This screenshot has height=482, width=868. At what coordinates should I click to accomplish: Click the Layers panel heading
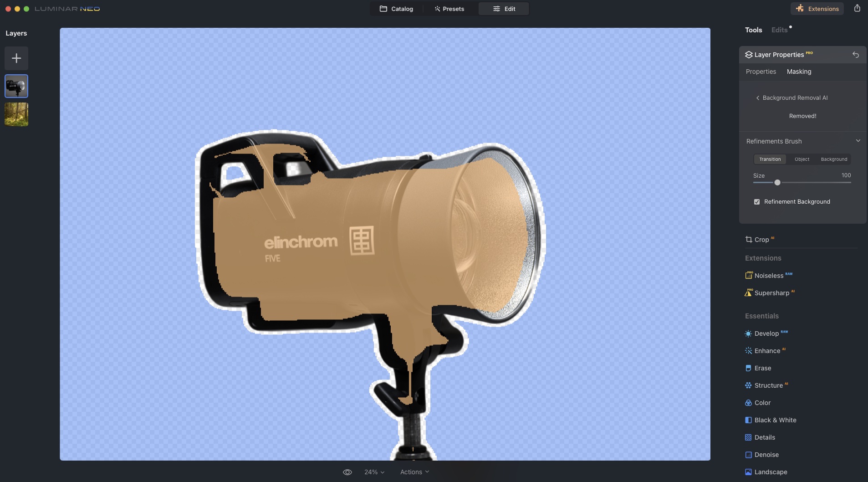[x=16, y=33]
